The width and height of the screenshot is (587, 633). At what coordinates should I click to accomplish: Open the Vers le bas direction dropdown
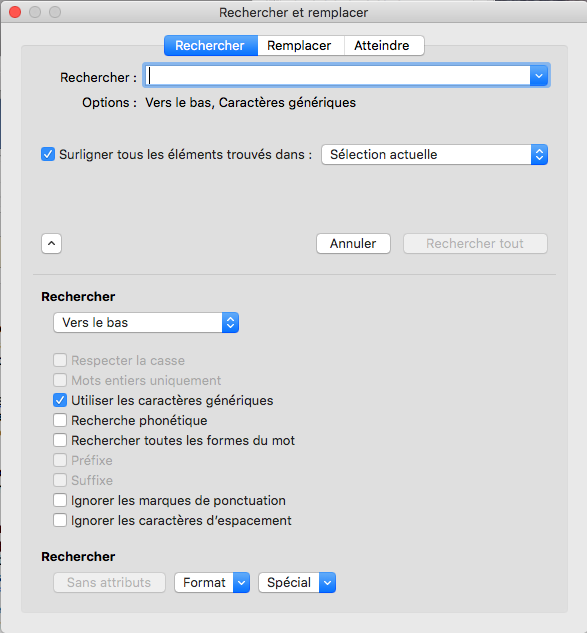coord(146,323)
